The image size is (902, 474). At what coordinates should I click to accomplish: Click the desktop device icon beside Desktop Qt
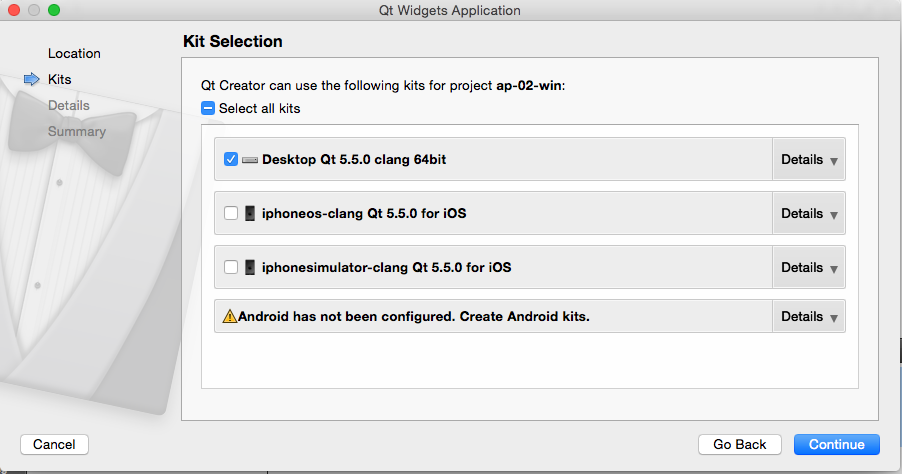pos(250,160)
